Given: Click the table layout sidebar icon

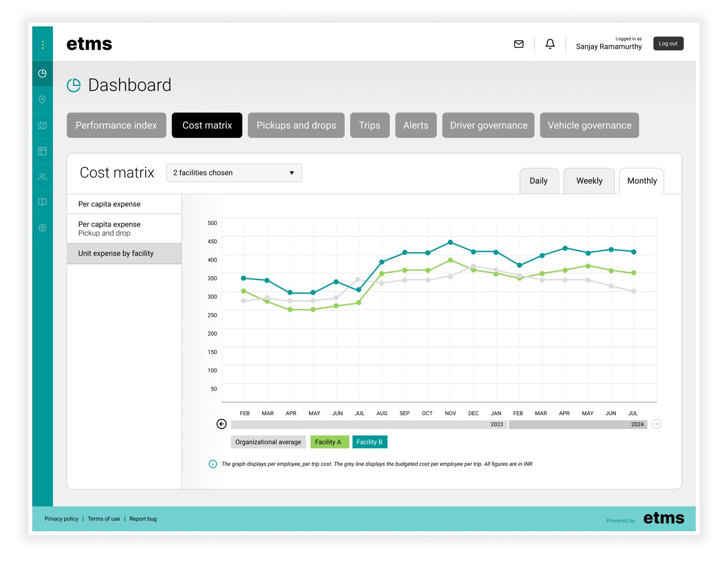Looking at the screenshot, I should click(42, 151).
